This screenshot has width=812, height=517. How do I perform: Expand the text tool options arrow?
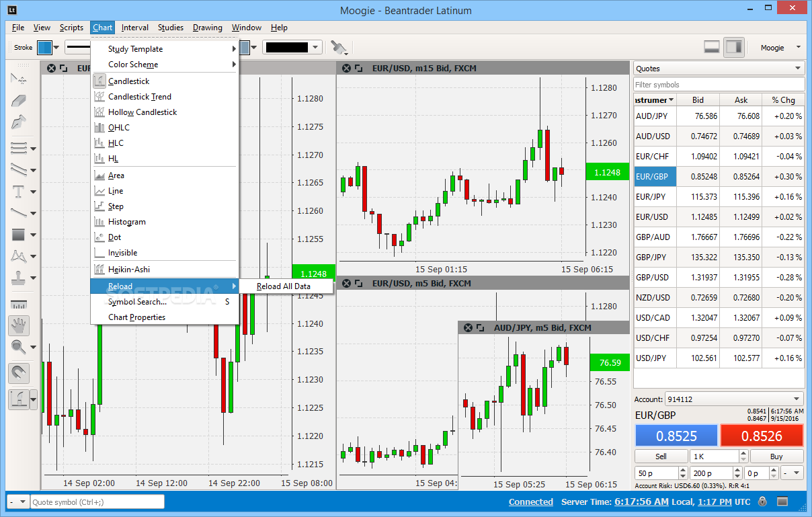[34, 192]
